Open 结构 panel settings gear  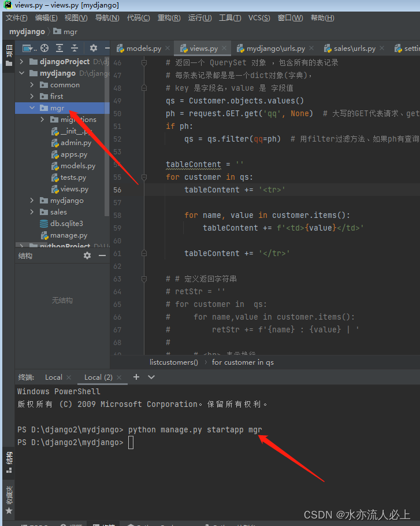pyautogui.click(x=87, y=255)
